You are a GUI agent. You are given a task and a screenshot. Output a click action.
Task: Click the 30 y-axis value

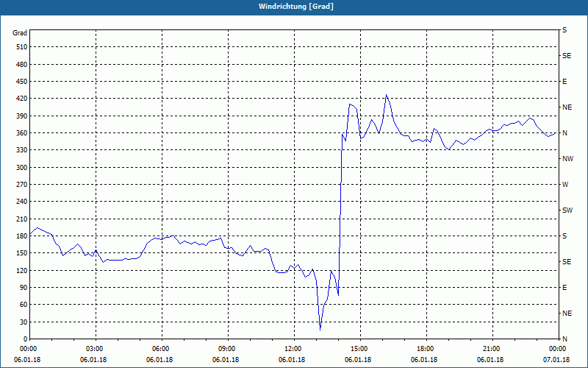(x=24, y=322)
